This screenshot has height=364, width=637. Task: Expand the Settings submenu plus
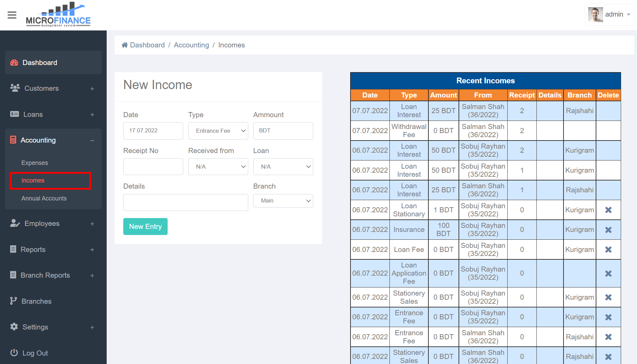click(92, 327)
